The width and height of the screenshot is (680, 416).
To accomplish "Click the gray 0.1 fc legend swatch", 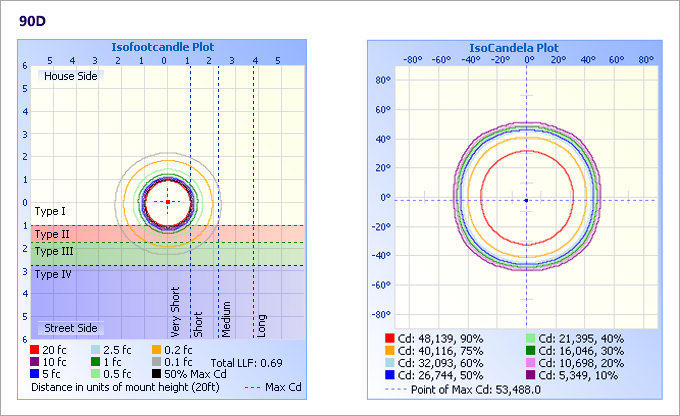I will 157,361.
